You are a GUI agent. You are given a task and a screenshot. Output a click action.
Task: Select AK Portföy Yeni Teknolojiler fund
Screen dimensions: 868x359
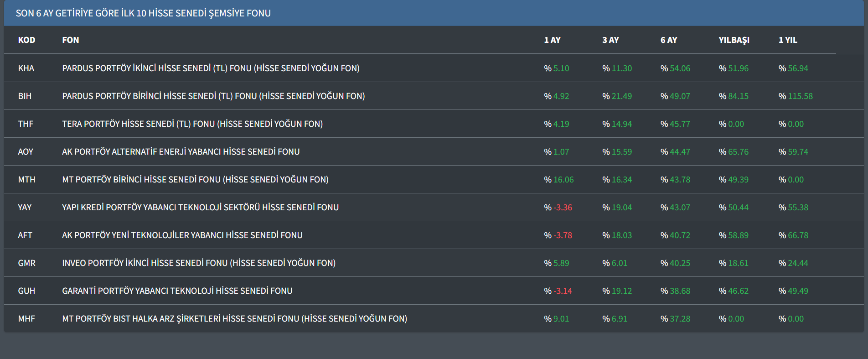click(x=182, y=235)
